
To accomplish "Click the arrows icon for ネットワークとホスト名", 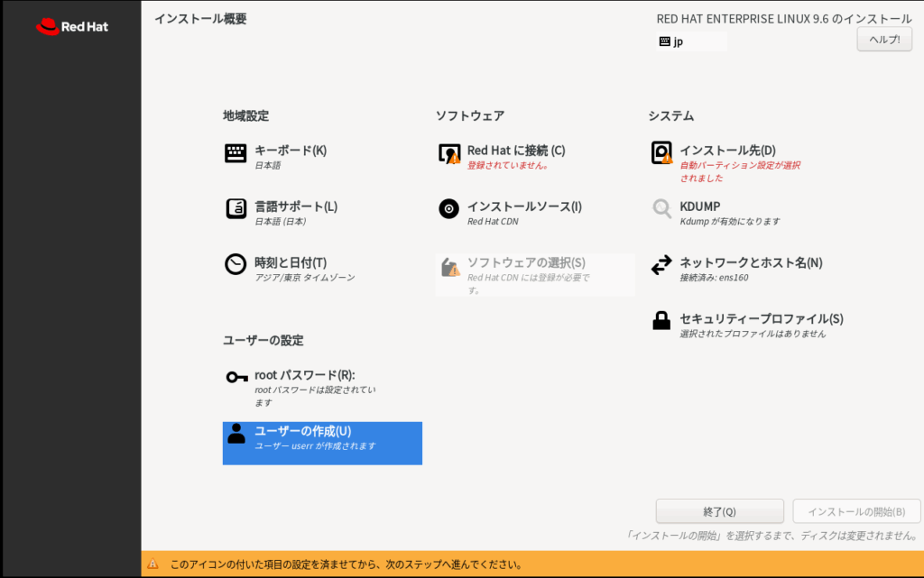I will coord(661,265).
